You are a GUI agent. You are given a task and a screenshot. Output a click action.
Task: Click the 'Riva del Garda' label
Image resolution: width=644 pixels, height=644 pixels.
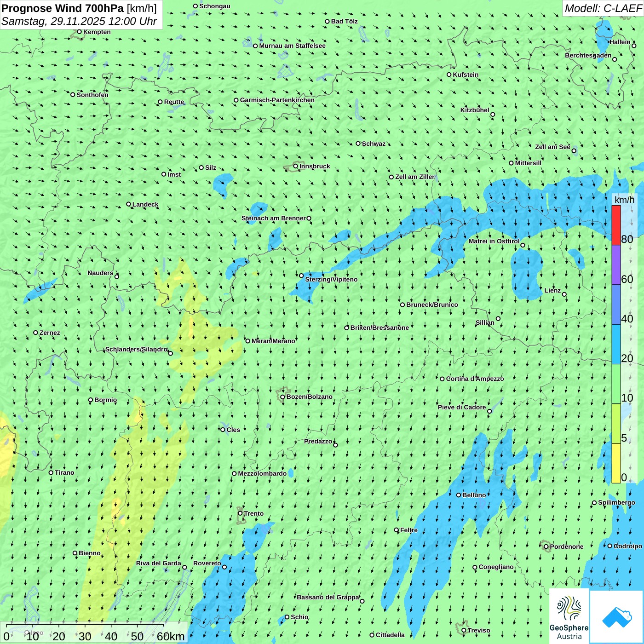point(159,563)
